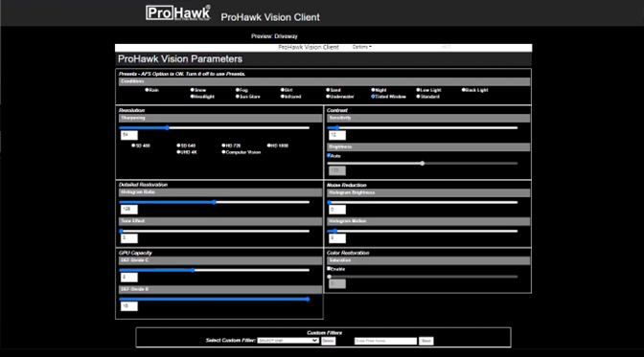Click the Custom Filters heading
Viewport: 644px width, 357px height.
[324, 332]
